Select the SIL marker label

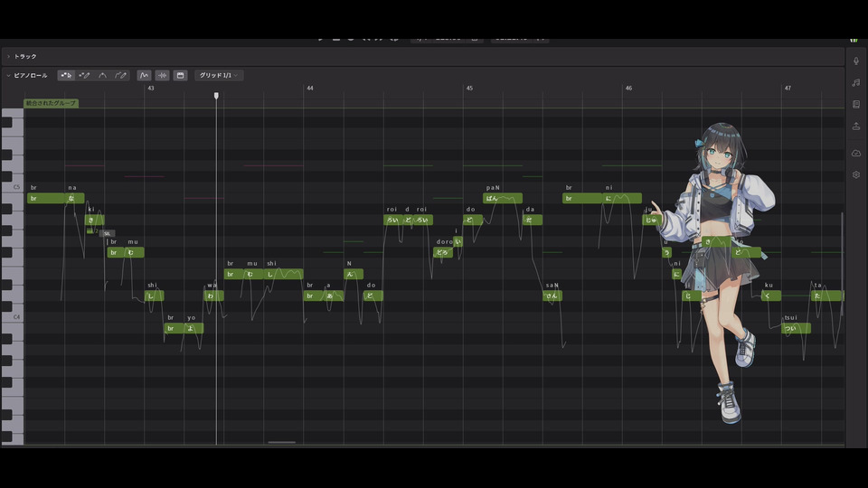coord(108,233)
